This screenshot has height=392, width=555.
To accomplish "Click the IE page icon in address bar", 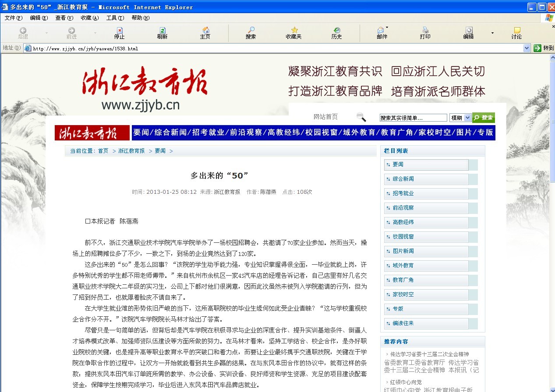I will [28, 48].
